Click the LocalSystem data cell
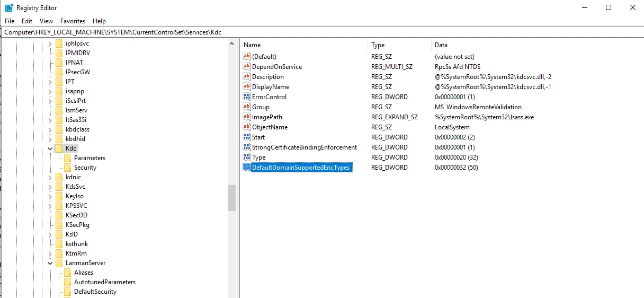The height and width of the screenshot is (298, 644). (452, 127)
